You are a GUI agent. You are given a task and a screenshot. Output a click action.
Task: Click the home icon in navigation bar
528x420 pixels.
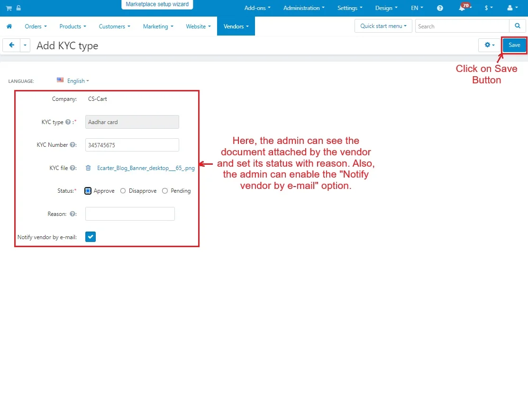(9, 27)
